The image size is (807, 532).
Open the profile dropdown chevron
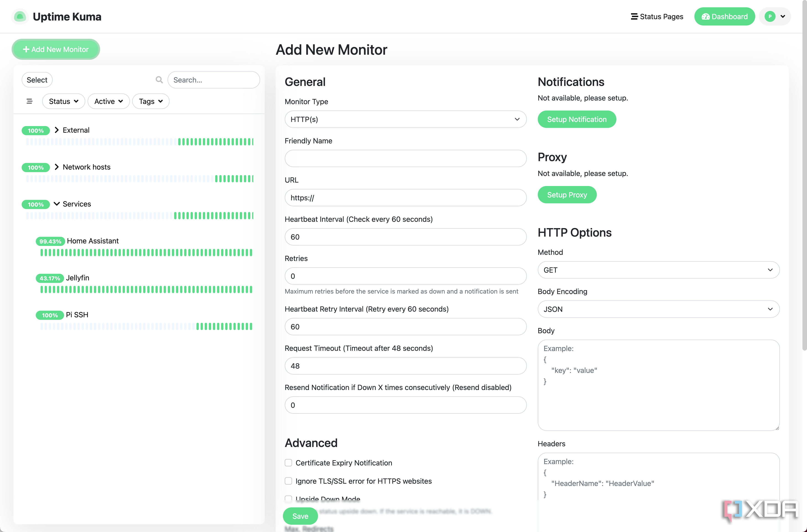tap(783, 16)
